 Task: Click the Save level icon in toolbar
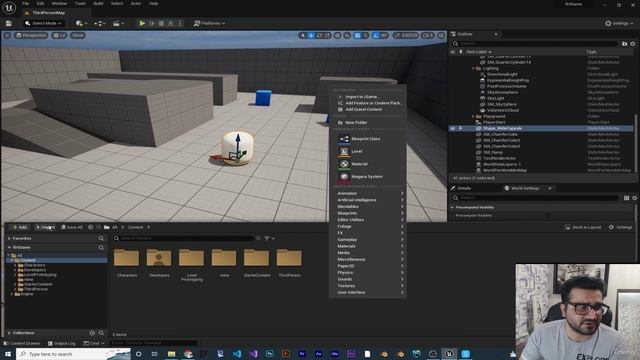(x=9, y=23)
